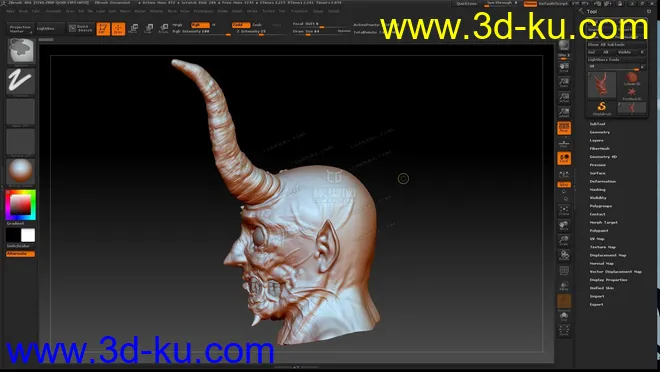Image resolution: width=660 pixels, height=372 pixels.
Task: Expand the FiberMesh sub-palette
Action: (600, 149)
